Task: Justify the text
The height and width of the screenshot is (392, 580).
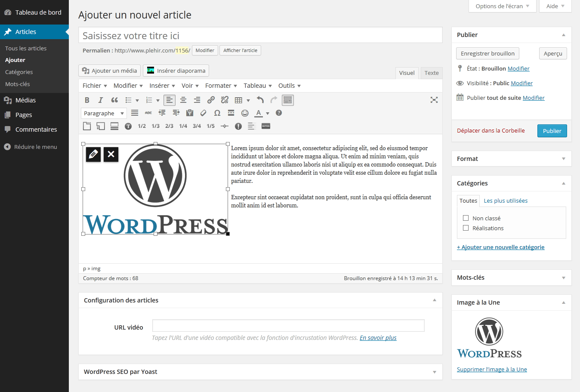Action: point(135,113)
